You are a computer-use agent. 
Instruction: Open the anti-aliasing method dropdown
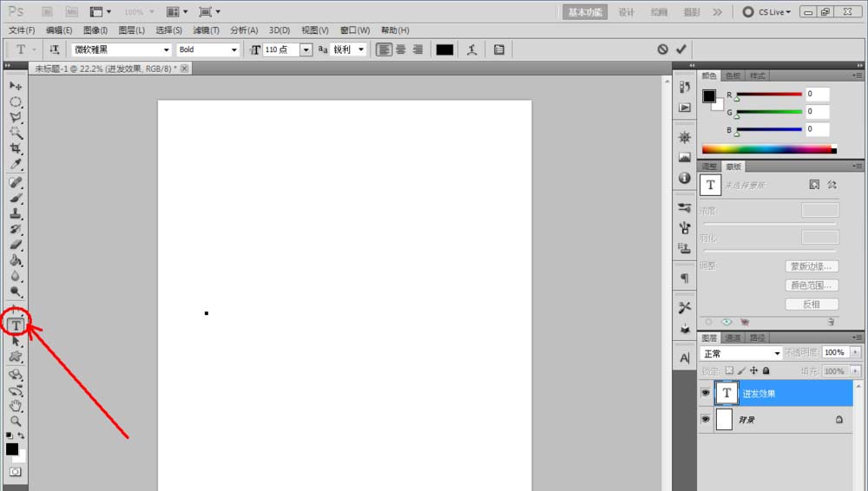361,49
